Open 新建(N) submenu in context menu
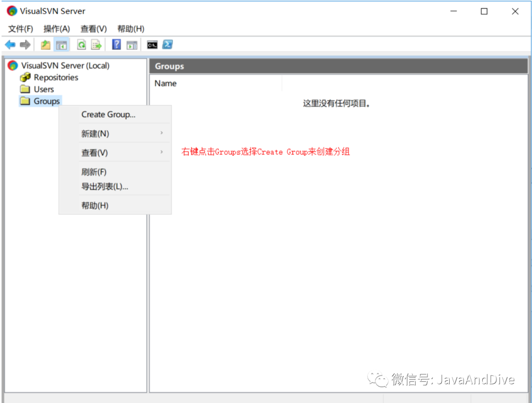Viewport: 532px width, 403px height. pyautogui.click(x=115, y=134)
